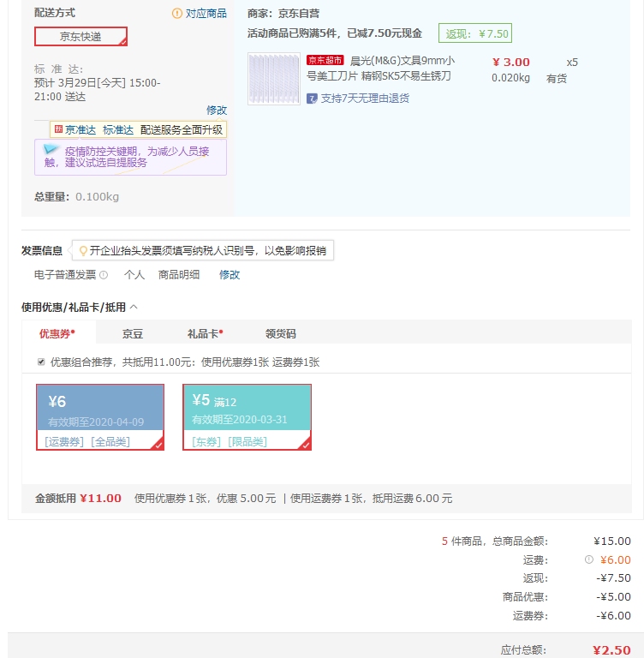Click the 应付总额 ¥2.50 amount
This screenshot has width=644, height=658.
click(611, 650)
